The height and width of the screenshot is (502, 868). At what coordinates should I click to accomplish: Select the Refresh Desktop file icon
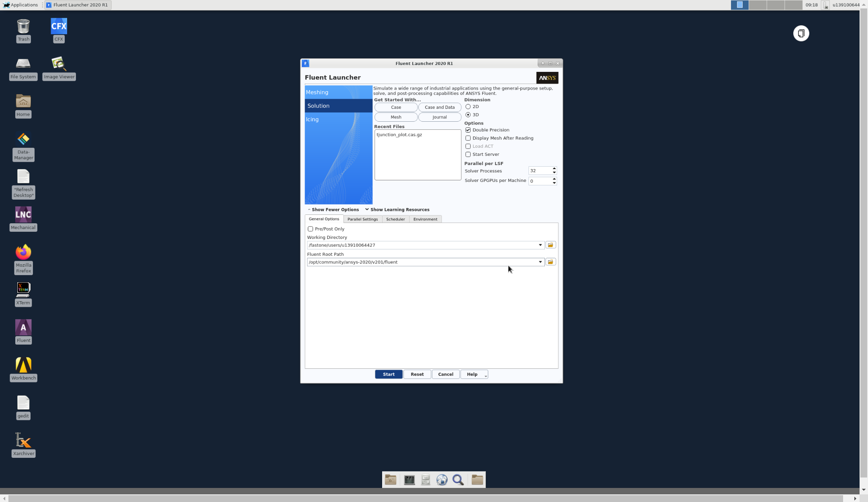pyautogui.click(x=23, y=184)
